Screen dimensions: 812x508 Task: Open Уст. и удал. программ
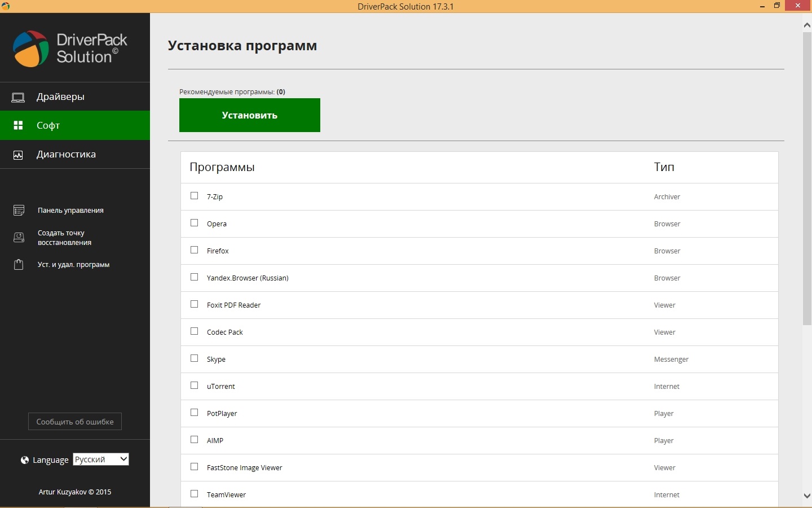coord(73,265)
